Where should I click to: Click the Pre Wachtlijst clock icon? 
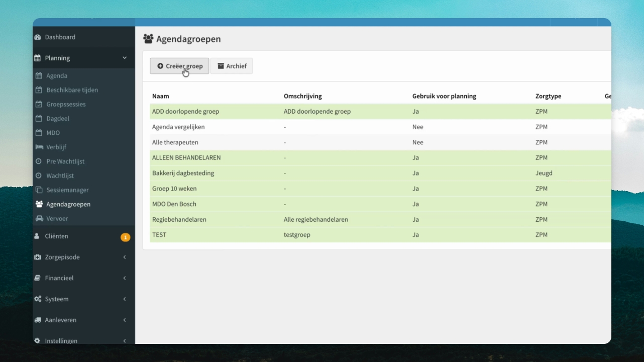click(39, 161)
